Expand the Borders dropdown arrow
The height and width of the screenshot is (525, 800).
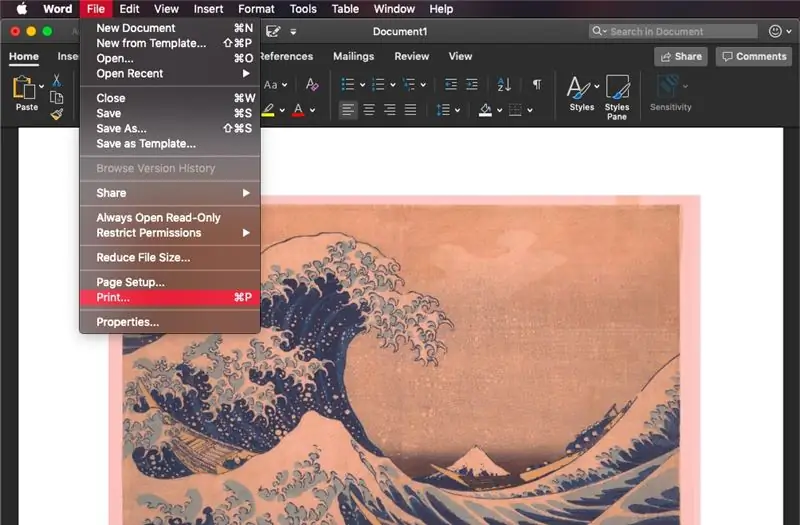point(530,110)
